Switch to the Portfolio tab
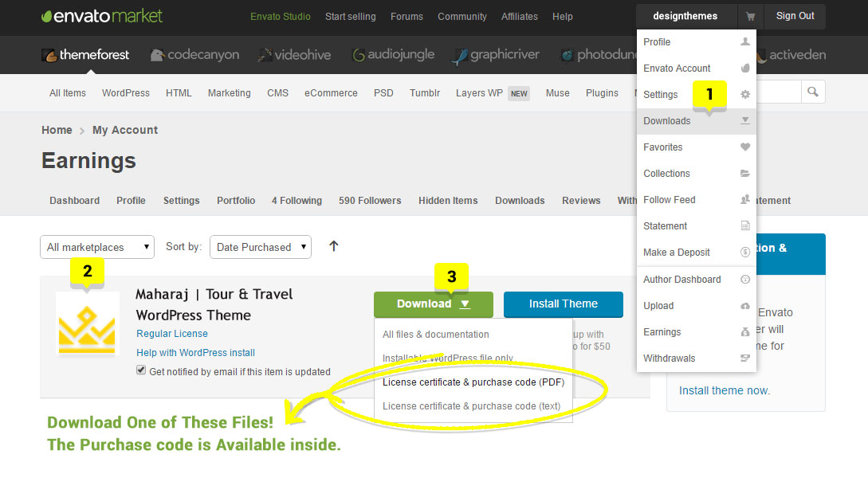 (236, 201)
